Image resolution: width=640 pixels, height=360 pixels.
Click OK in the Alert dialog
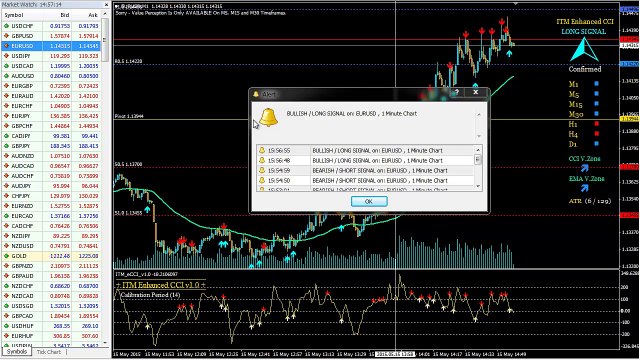(369, 201)
